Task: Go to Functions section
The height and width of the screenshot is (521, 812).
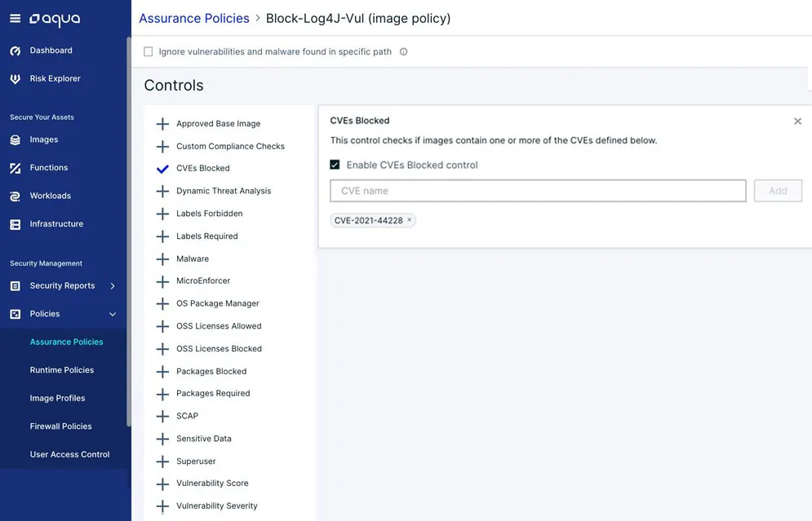Action: coord(49,168)
